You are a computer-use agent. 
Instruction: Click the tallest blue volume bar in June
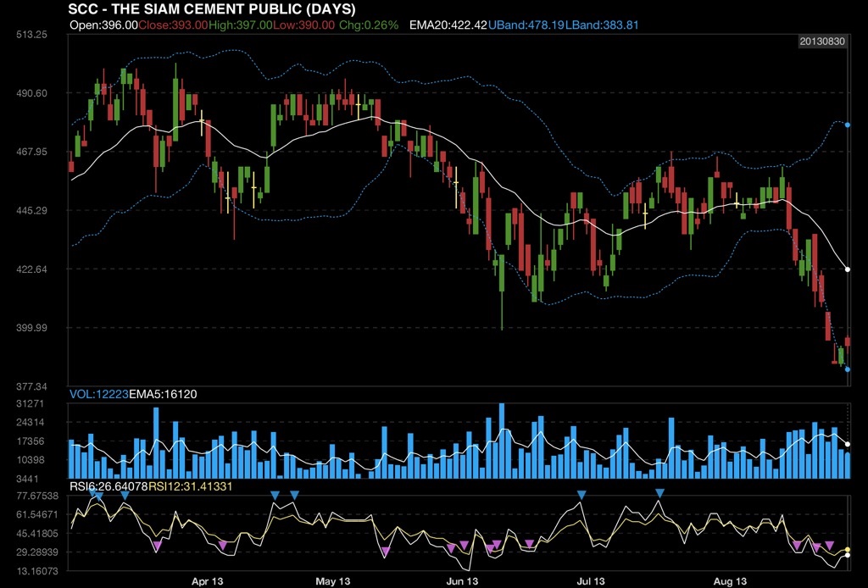click(x=502, y=441)
